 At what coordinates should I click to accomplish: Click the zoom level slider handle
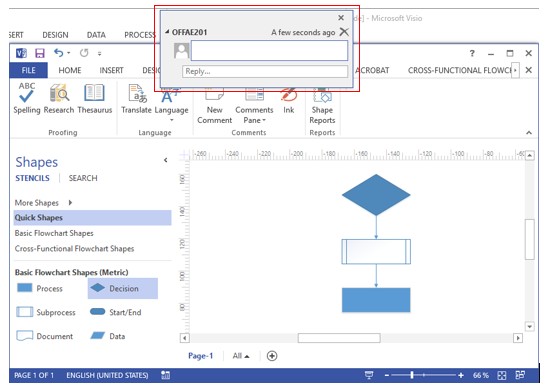point(412,375)
